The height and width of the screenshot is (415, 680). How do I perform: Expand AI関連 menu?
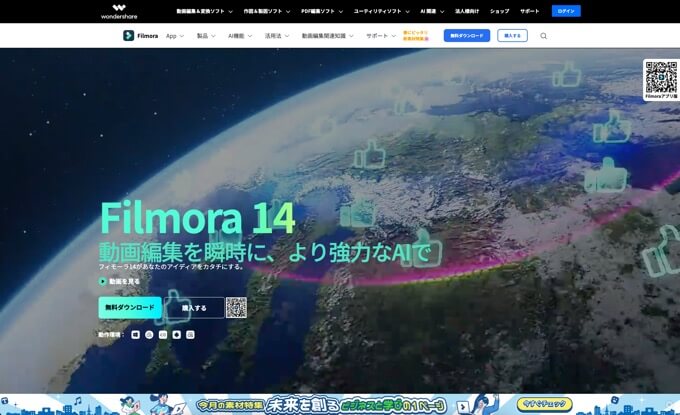pos(432,11)
